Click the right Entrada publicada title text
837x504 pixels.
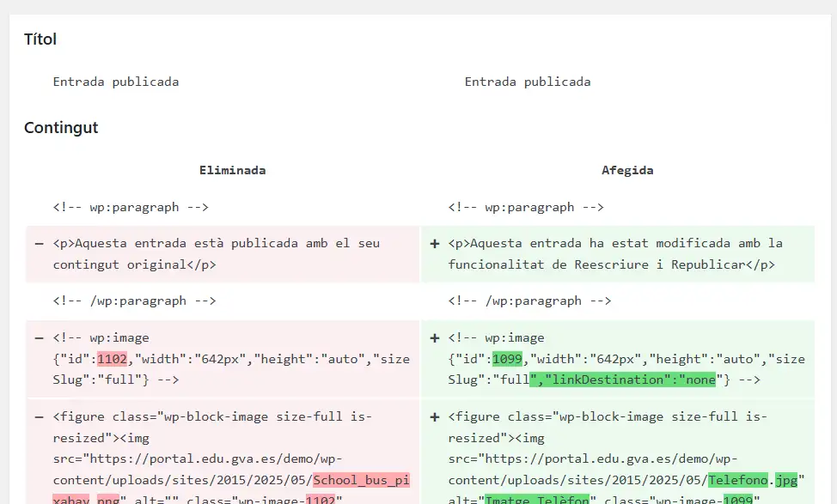pyautogui.click(x=528, y=82)
